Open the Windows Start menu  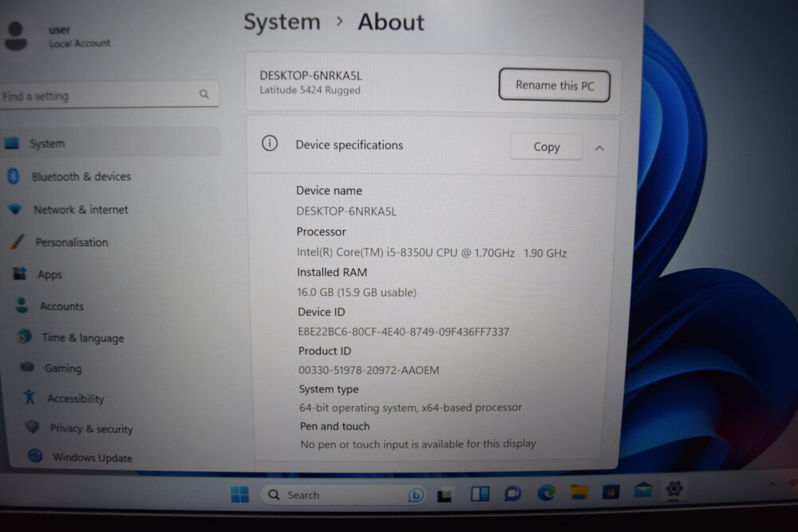239,495
